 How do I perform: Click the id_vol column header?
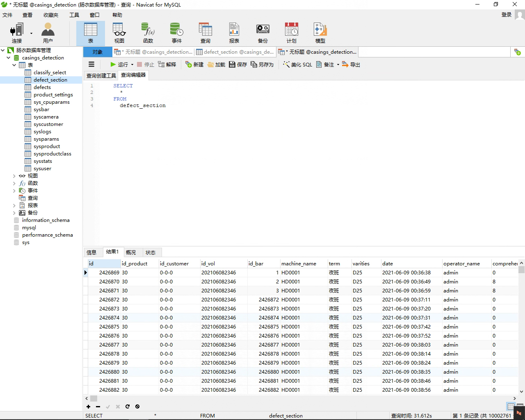[224, 264]
